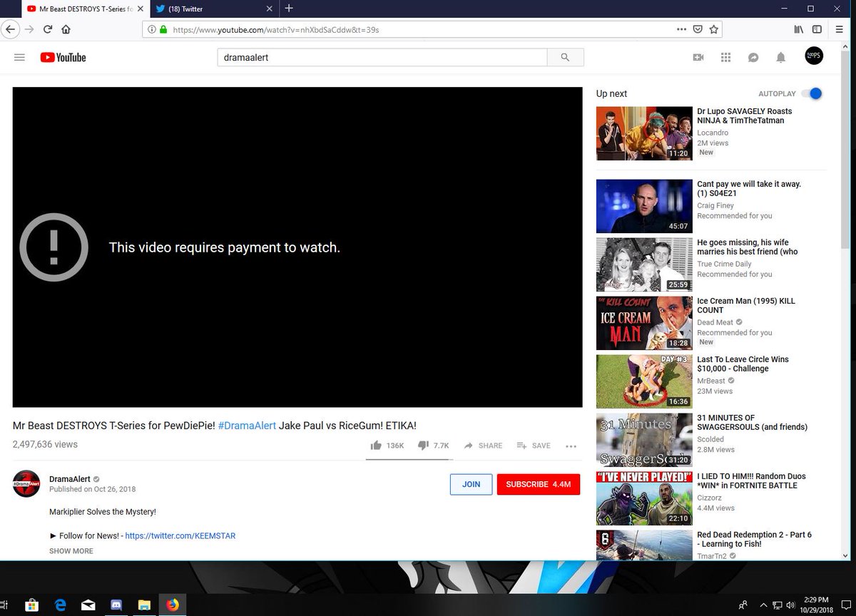This screenshot has width=856, height=616.
Task: Click Firefox forward button
Action: 29,29
